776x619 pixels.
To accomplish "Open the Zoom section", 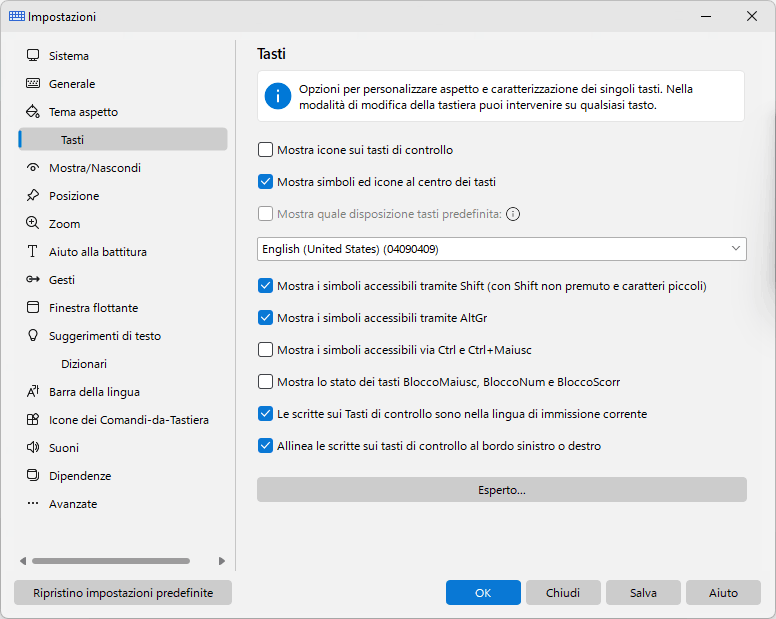I will [x=123, y=224].
